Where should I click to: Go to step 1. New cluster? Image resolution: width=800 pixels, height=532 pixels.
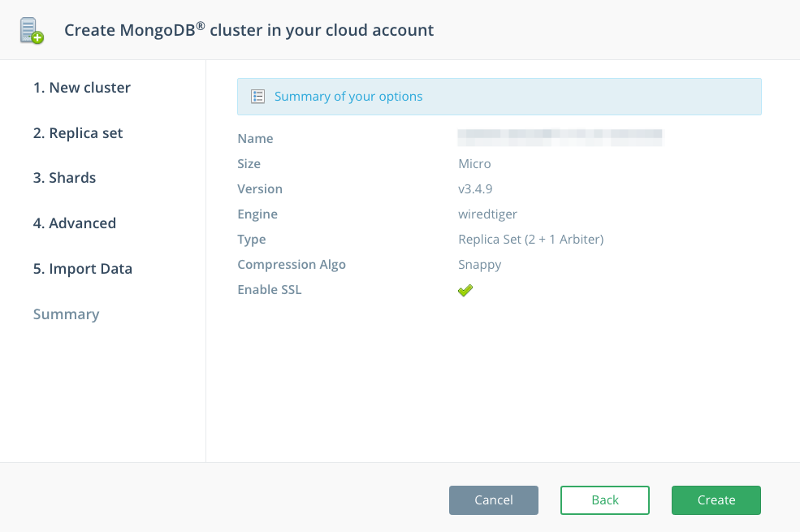pos(82,88)
